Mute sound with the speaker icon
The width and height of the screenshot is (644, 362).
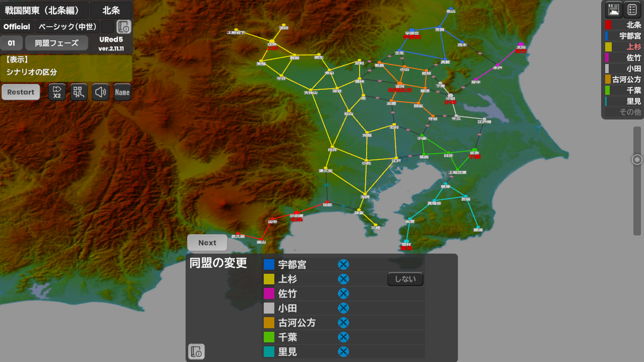(x=101, y=92)
